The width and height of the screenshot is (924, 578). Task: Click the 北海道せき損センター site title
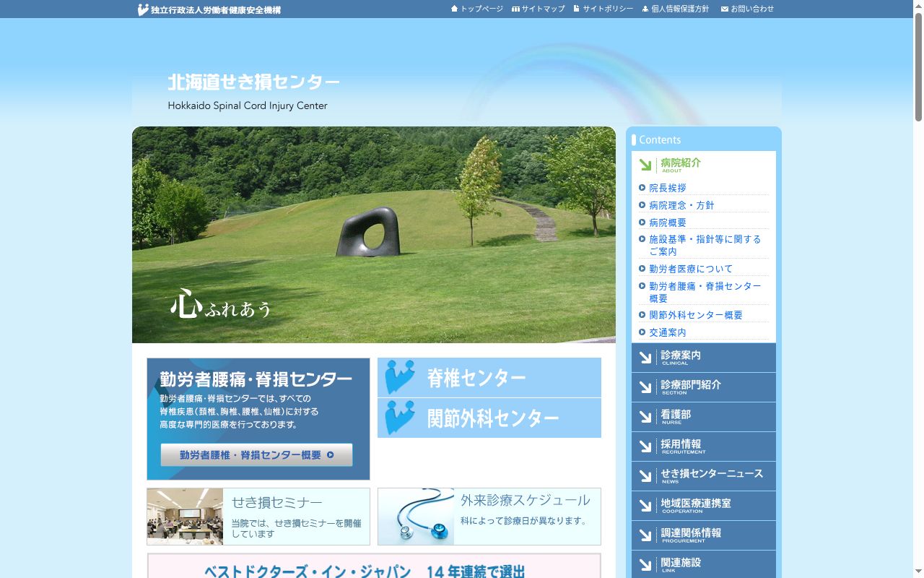coord(253,82)
